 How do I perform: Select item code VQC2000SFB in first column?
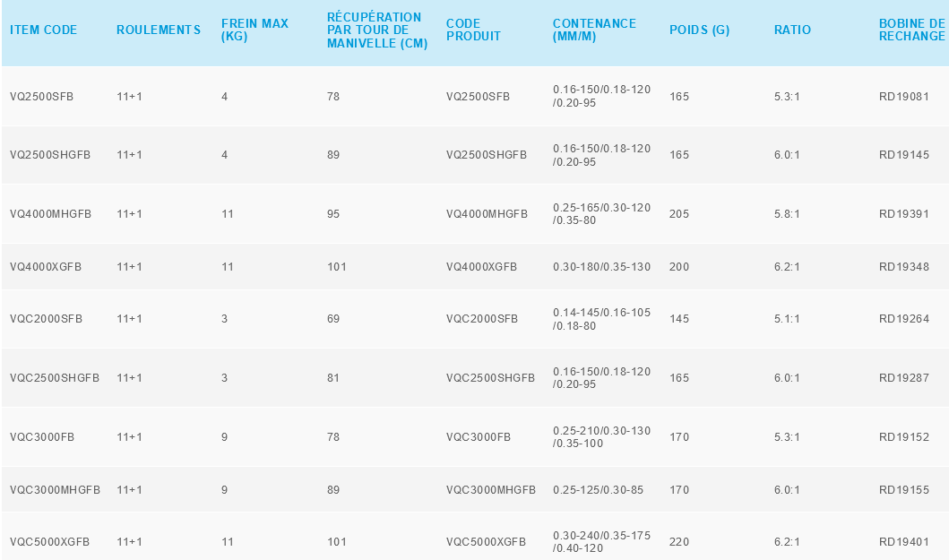pyautogui.click(x=46, y=319)
